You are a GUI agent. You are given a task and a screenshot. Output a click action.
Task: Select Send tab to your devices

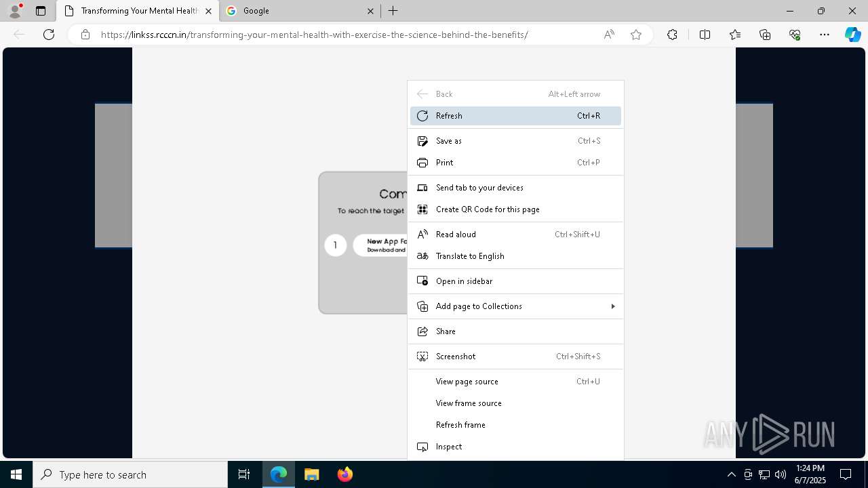coord(515,188)
